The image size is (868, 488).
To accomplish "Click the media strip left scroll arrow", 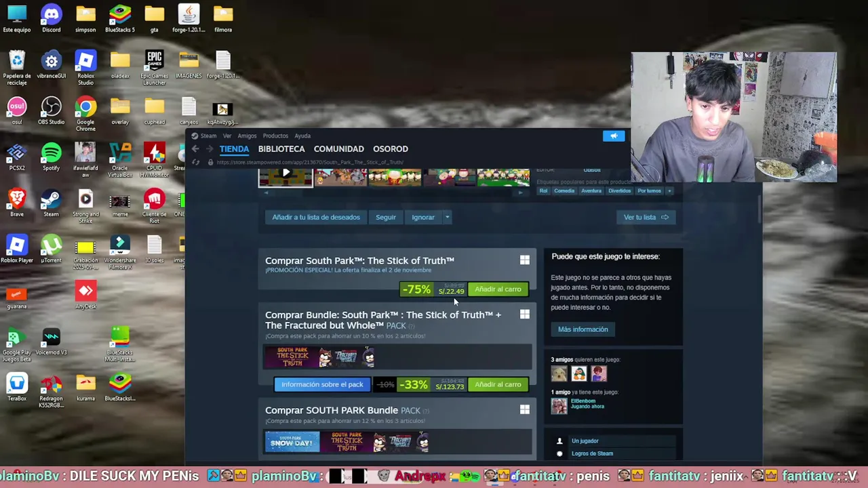I will pyautogui.click(x=266, y=192).
